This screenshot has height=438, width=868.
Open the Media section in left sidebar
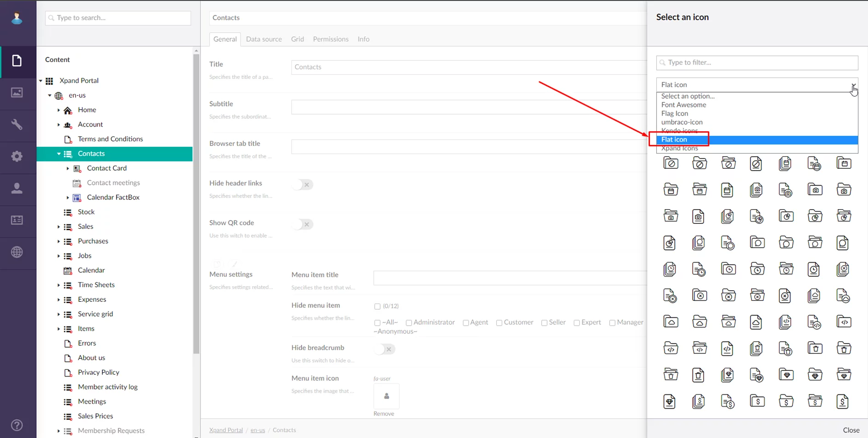(17, 93)
